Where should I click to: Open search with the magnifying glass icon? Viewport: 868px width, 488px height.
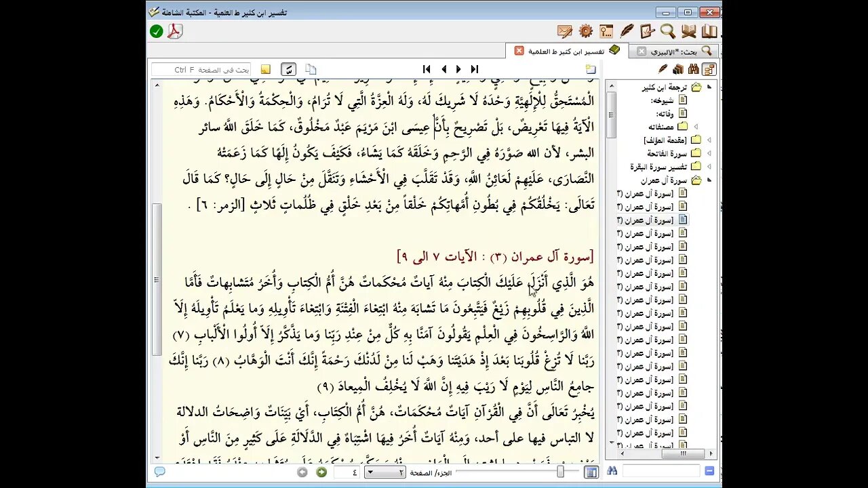[x=668, y=31]
